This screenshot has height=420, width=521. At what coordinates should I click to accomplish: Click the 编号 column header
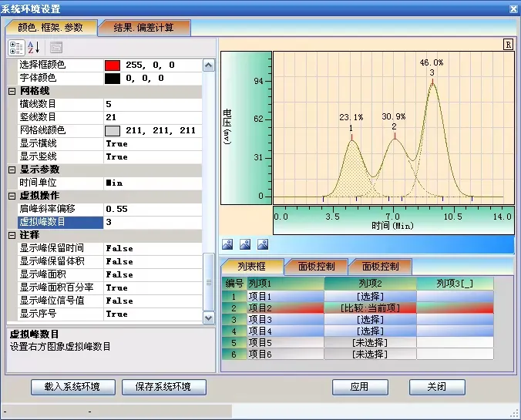[234, 284]
